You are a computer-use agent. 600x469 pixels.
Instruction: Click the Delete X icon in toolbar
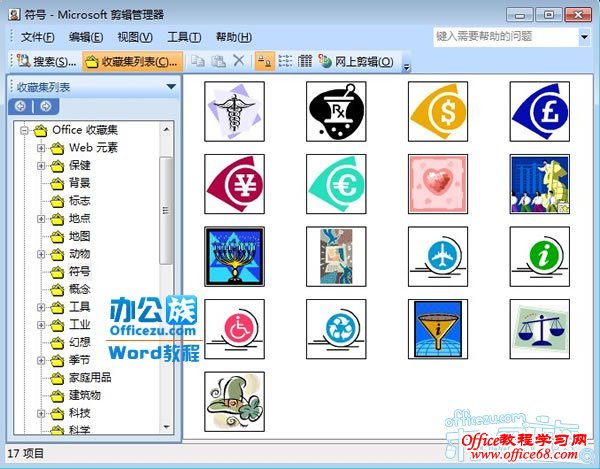(x=239, y=61)
